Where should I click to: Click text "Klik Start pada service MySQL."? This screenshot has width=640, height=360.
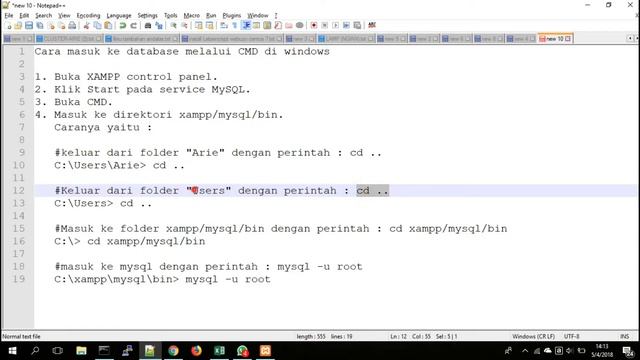pyautogui.click(x=152, y=89)
